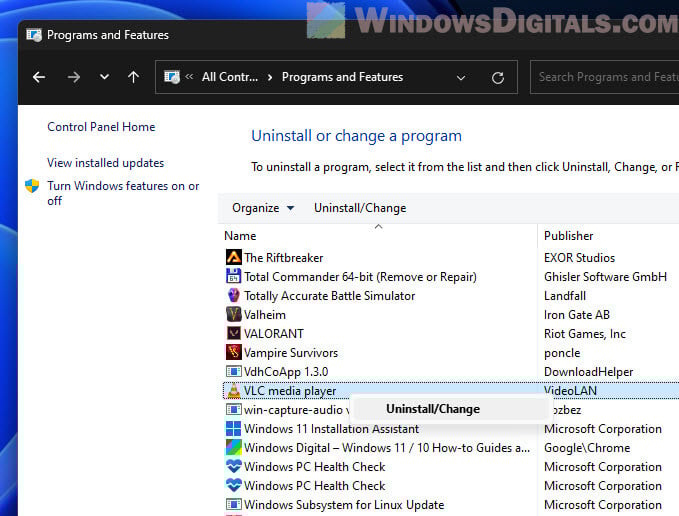The width and height of the screenshot is (679, 516).
Task: Select Totally Accurate Battle Simulator icon
Action: (x=234, y=295)
